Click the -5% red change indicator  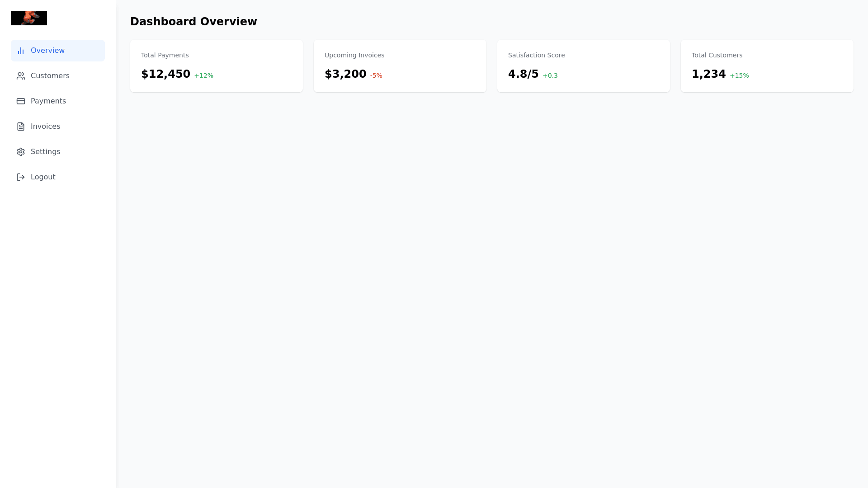(x=376, y=76)
